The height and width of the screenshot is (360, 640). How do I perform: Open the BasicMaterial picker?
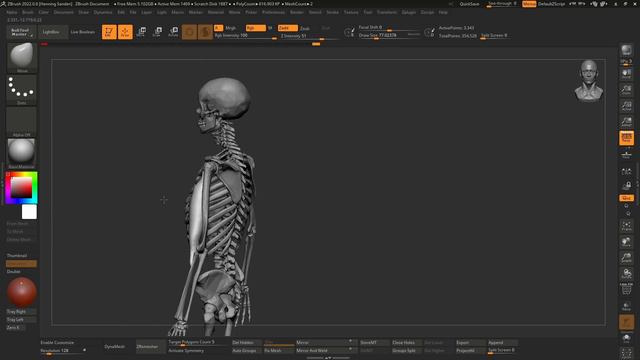[22, 153]
